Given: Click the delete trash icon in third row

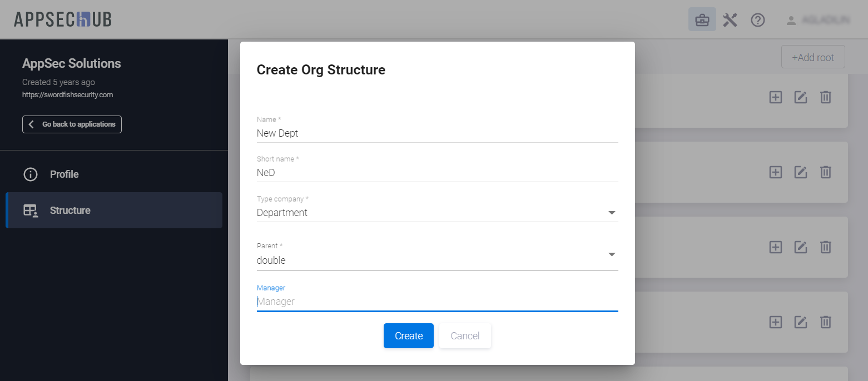Looking at the screenshot, I should pyautogui.click(x=826, y=247).
